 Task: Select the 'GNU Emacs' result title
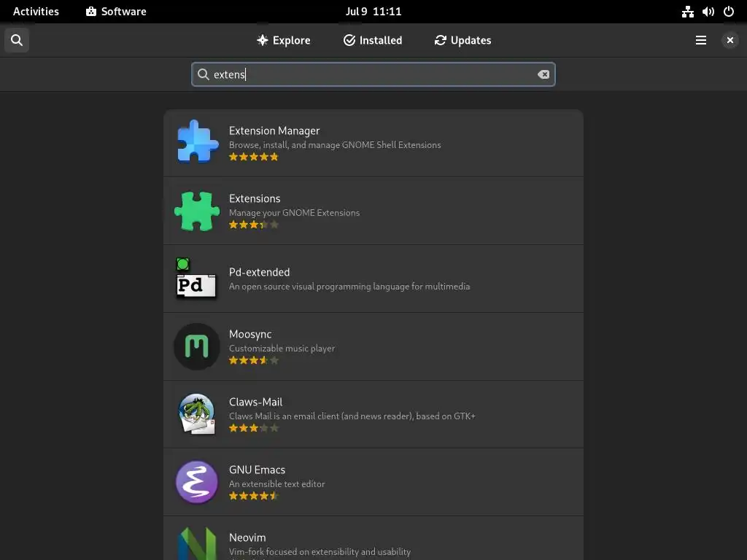pyautogui.click(x=258, y=470)
